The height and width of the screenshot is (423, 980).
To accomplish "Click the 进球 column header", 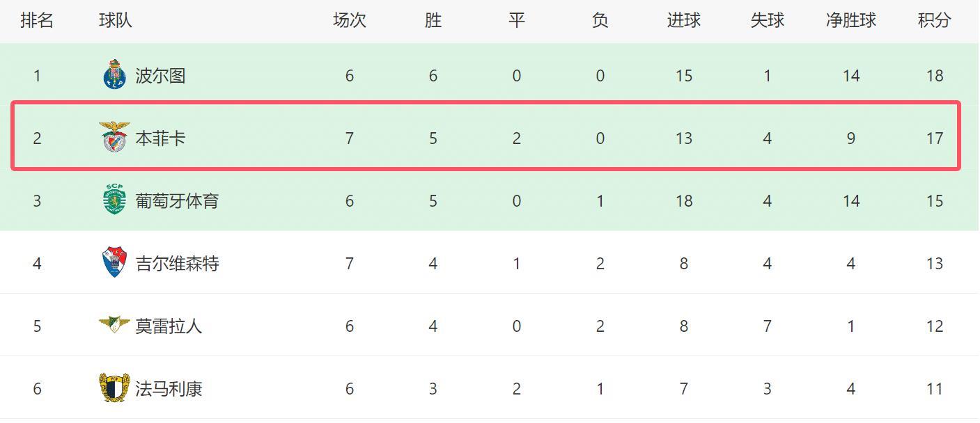I will pos(683,21).
